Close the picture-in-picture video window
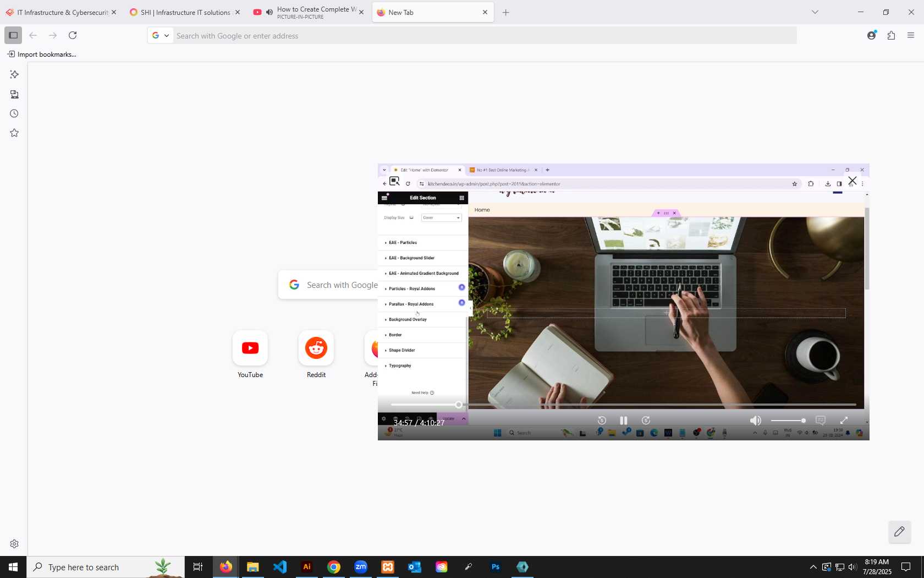The height and width of the screenshot is (578, 924). (853, 181)
